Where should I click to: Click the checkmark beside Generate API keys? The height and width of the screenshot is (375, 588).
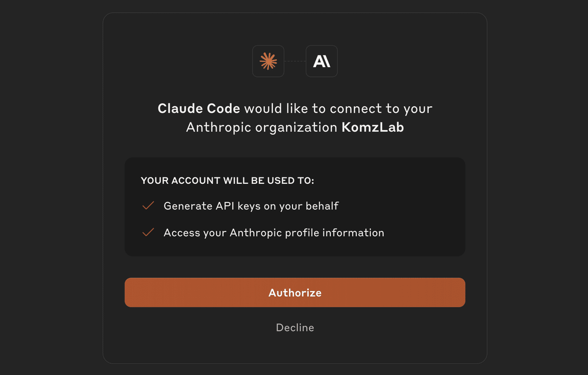click(x=148, y=206)
